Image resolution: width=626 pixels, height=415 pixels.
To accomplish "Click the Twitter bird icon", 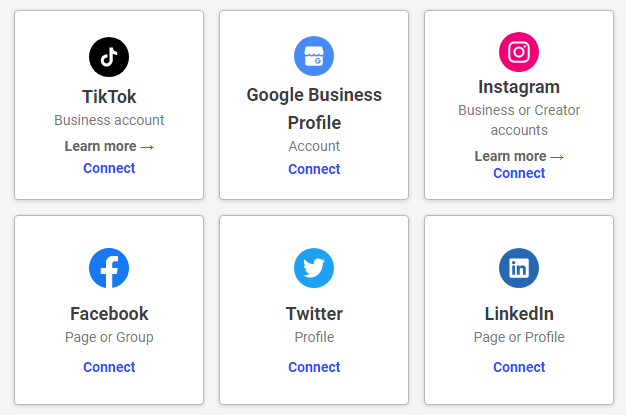I will [x=314, y=268].
